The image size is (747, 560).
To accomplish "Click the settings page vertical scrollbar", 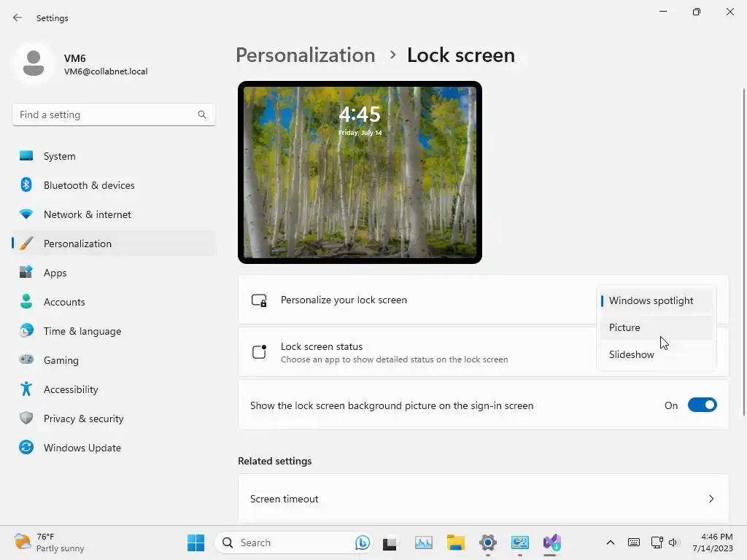I will pyautogui.click(x=743, y=252).
